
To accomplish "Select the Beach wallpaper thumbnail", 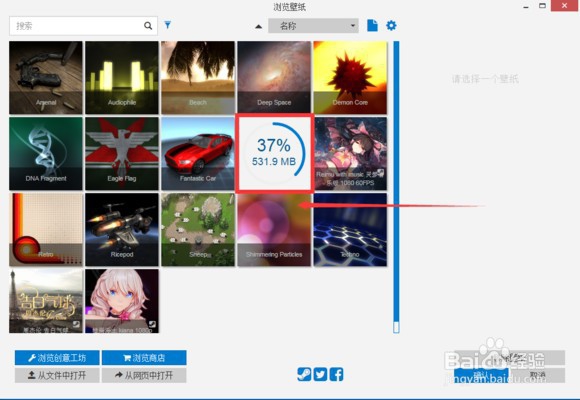I will tap(198, 78).
